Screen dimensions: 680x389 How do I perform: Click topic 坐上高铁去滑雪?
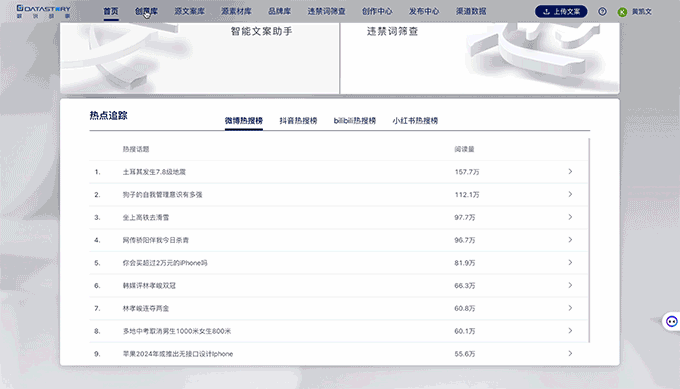click(x=146, y=217)
